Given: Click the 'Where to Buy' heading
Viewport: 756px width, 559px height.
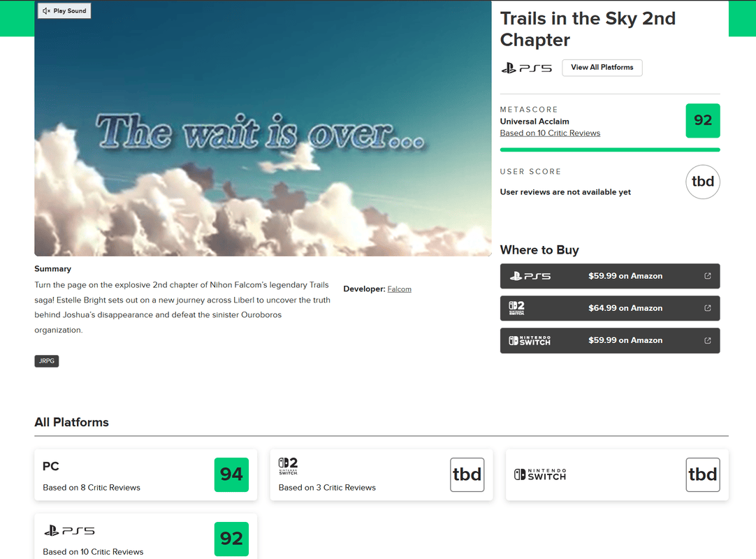Looking at the screenshot, I should (539, 250).
